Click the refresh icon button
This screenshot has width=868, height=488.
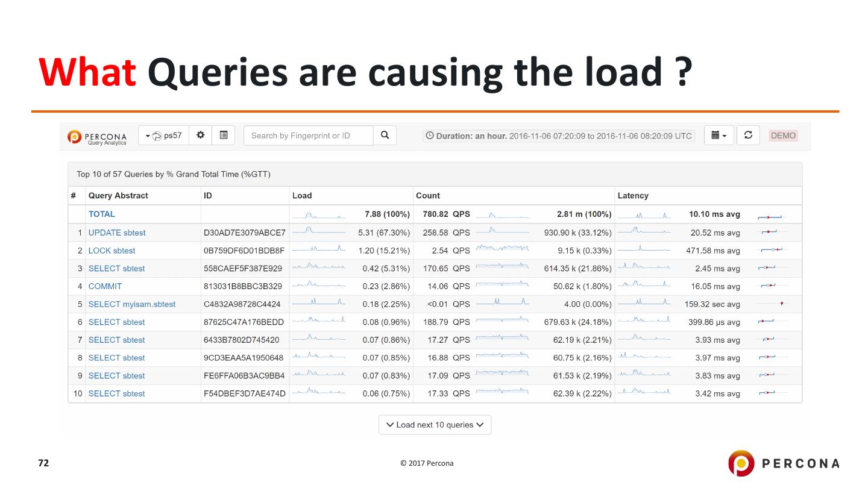(x=748, y=136)
